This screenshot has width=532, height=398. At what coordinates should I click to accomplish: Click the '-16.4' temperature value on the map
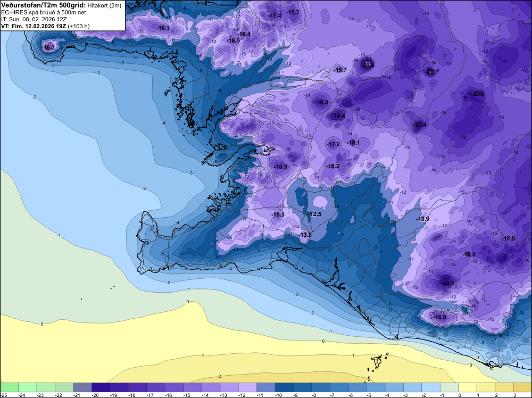(244, 34)
